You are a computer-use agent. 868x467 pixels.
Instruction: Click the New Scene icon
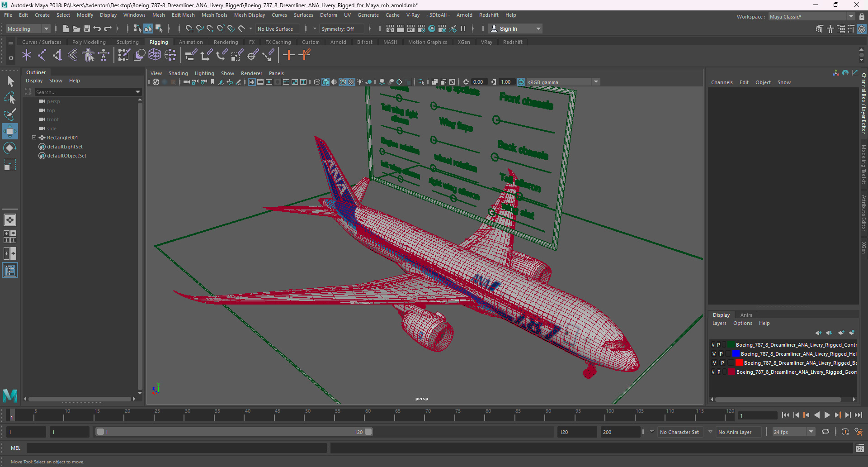click(66, 29)
